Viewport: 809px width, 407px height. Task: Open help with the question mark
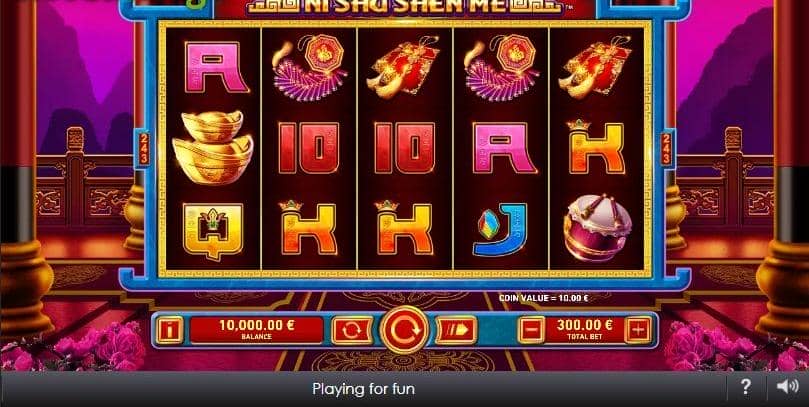click(x=745, y=387)
